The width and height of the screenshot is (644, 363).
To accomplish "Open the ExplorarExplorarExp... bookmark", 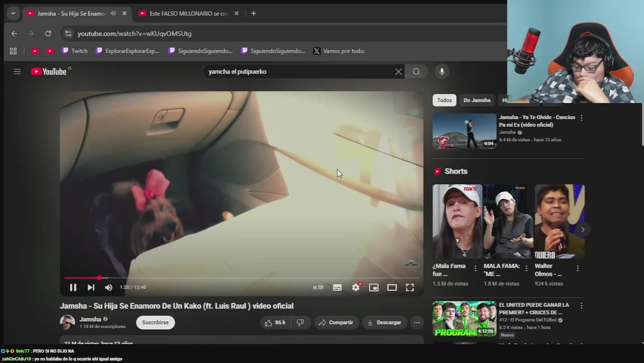I will point(127,51).
